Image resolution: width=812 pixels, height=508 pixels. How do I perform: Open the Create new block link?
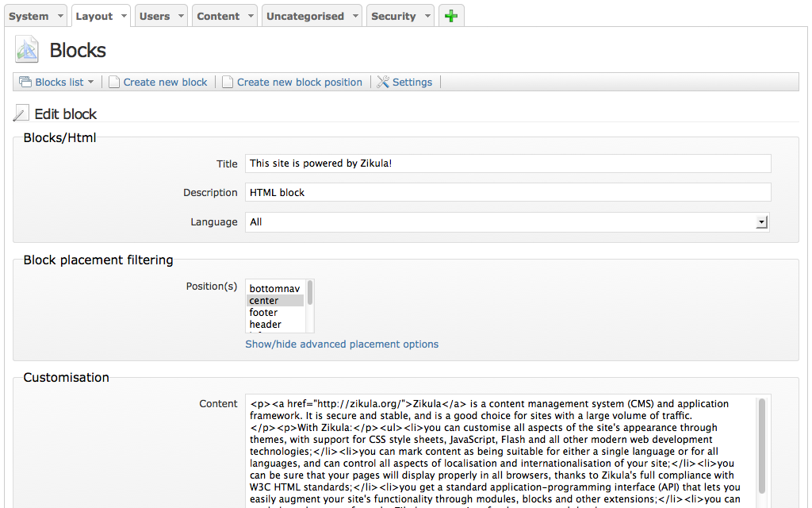pos(165,82)
